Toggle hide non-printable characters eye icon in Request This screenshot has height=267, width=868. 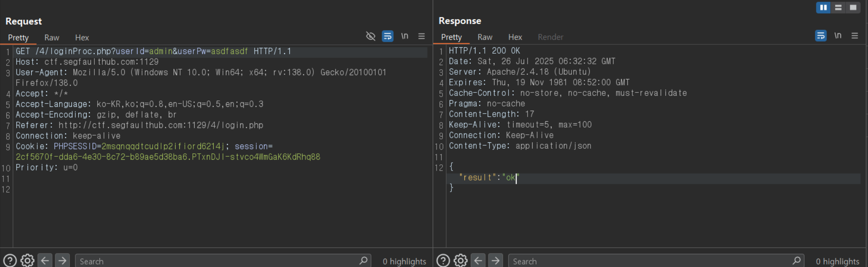(x=371, y=36)
